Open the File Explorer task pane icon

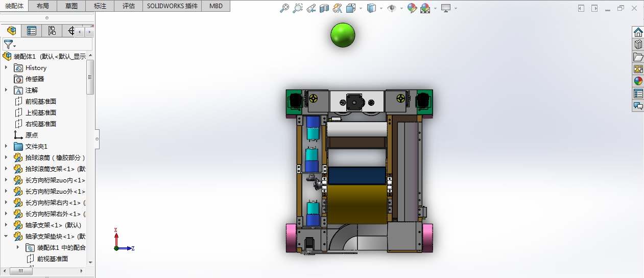[x=638, y=57]
